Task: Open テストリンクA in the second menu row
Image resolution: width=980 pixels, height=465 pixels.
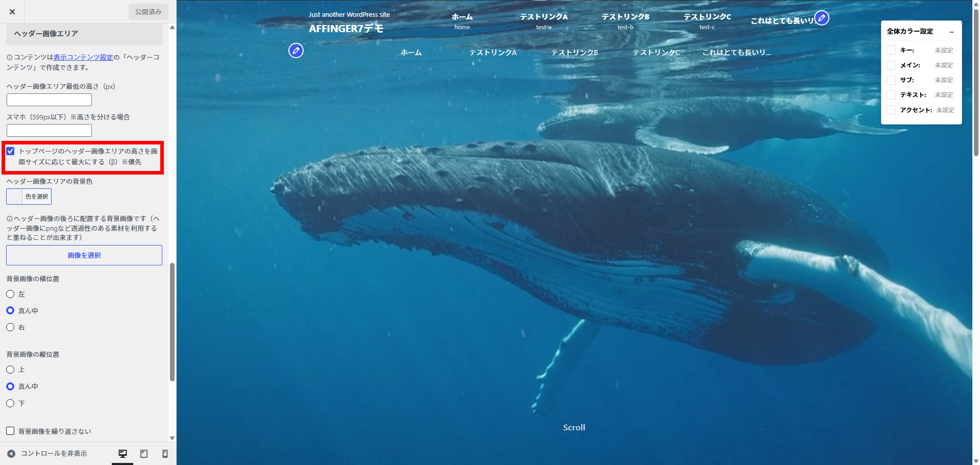Action: tap(493, 53)
